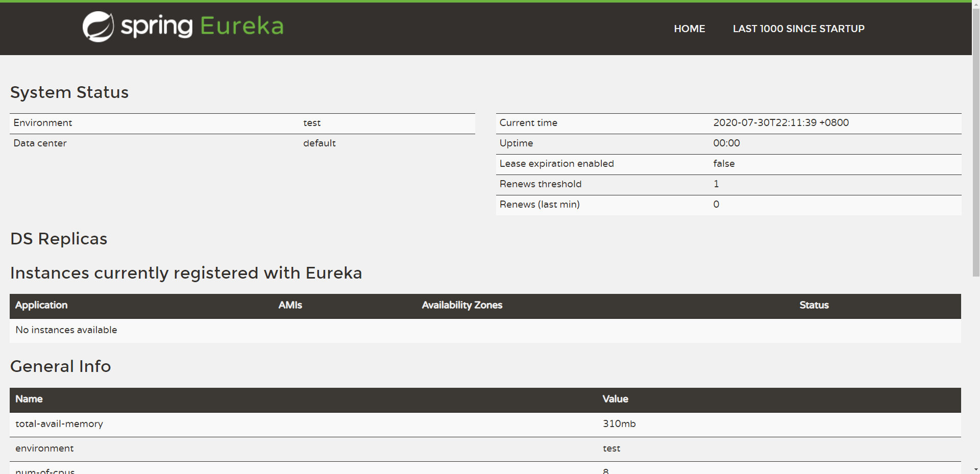Click the total-avail-memory row name

pyautogui.click(x=59, y=424)
